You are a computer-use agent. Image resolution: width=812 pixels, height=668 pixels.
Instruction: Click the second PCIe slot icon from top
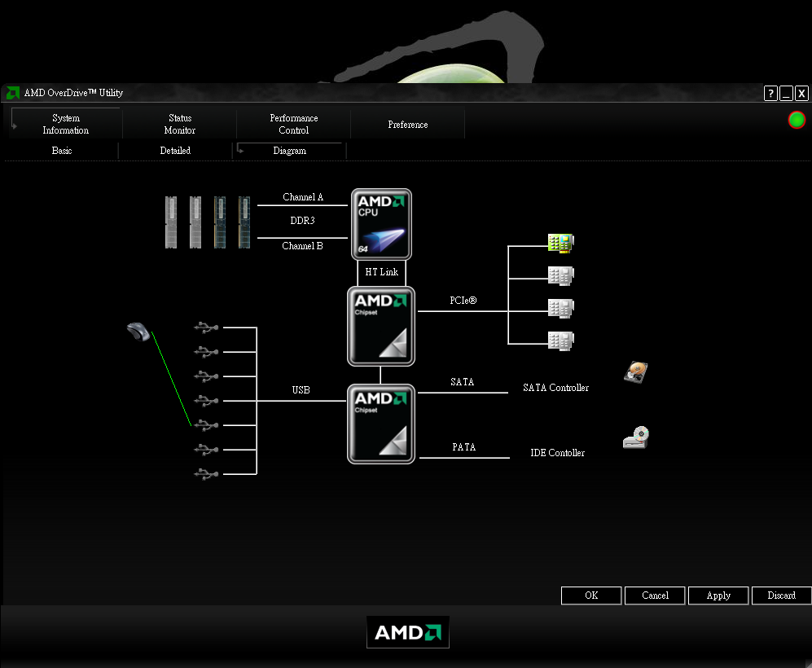(x=561, y=275)
